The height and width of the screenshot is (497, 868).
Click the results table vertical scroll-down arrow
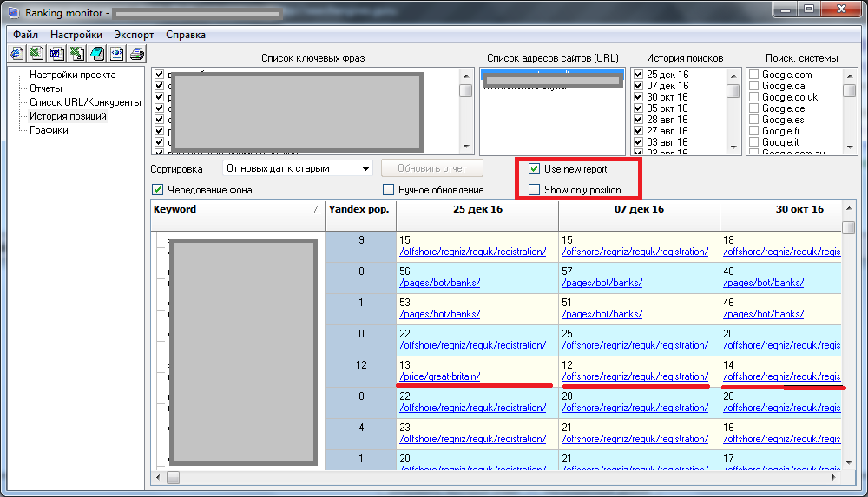coord(849,462)
